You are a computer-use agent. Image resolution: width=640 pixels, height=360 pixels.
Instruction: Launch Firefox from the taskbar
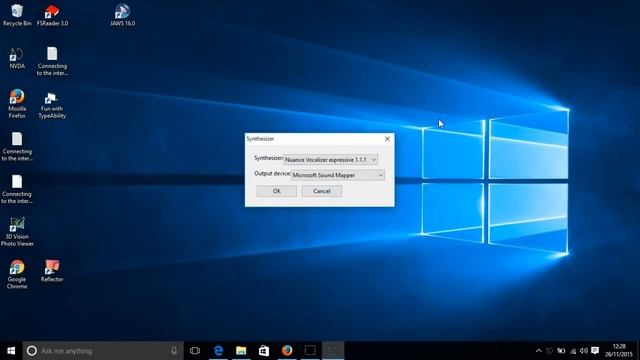click(287, 351)
